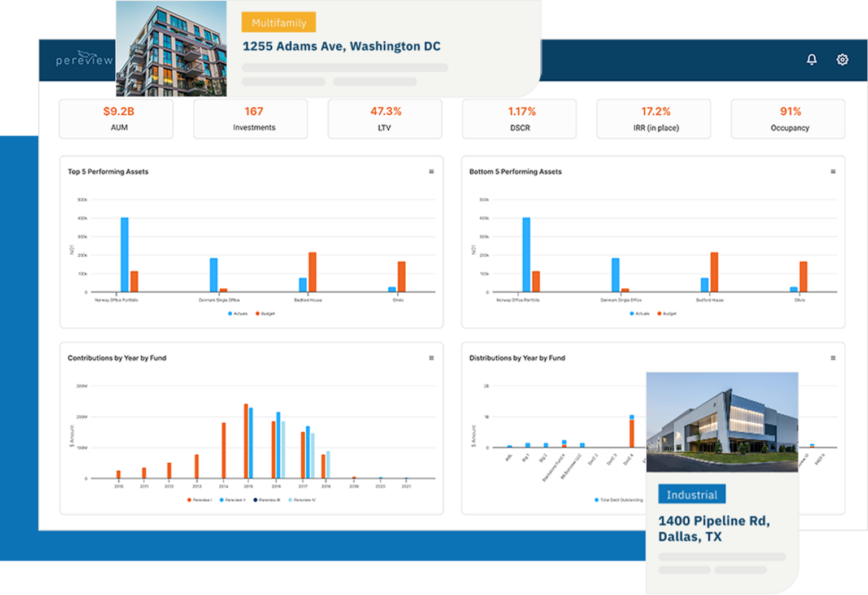Click 'Big 1' axis label in Distributions
Screen dimensions: 868x595
pos(526,457)
